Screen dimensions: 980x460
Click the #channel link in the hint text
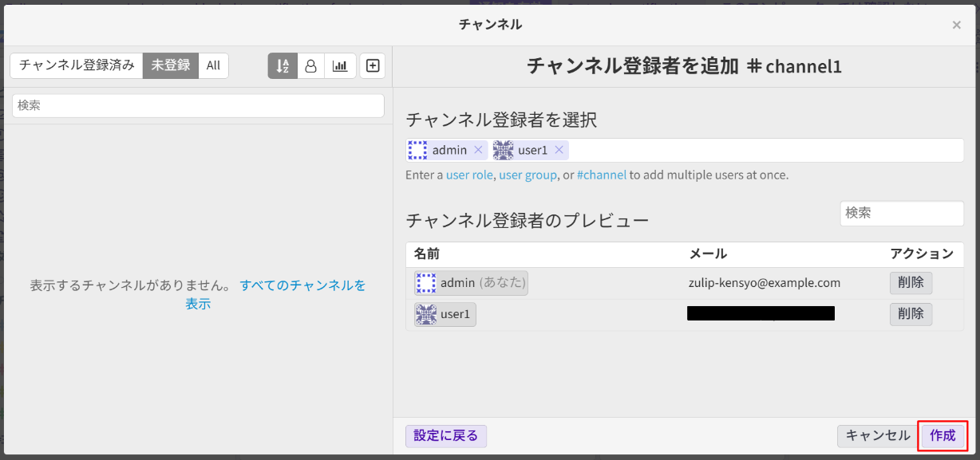pos(601,175)
